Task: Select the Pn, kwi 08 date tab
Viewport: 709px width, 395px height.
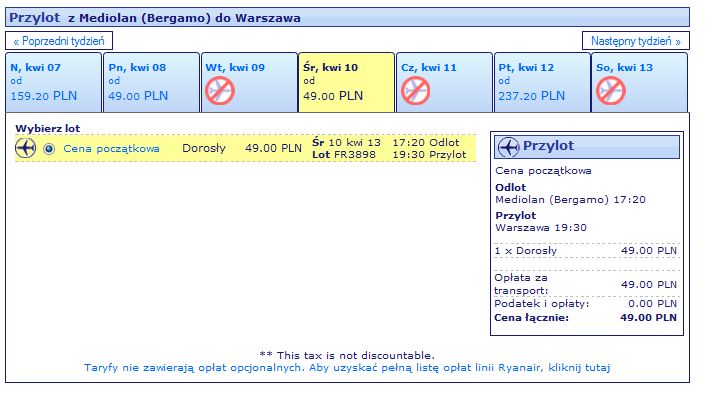Action: 151,82
